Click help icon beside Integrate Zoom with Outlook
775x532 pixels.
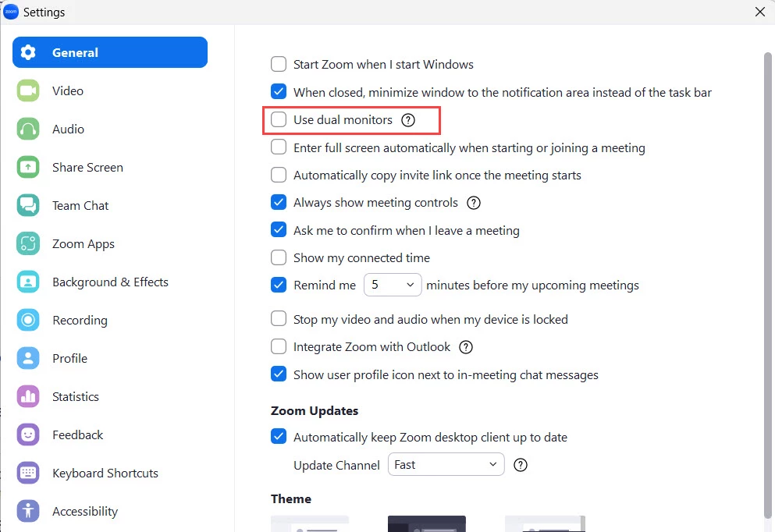coord(466,347)
